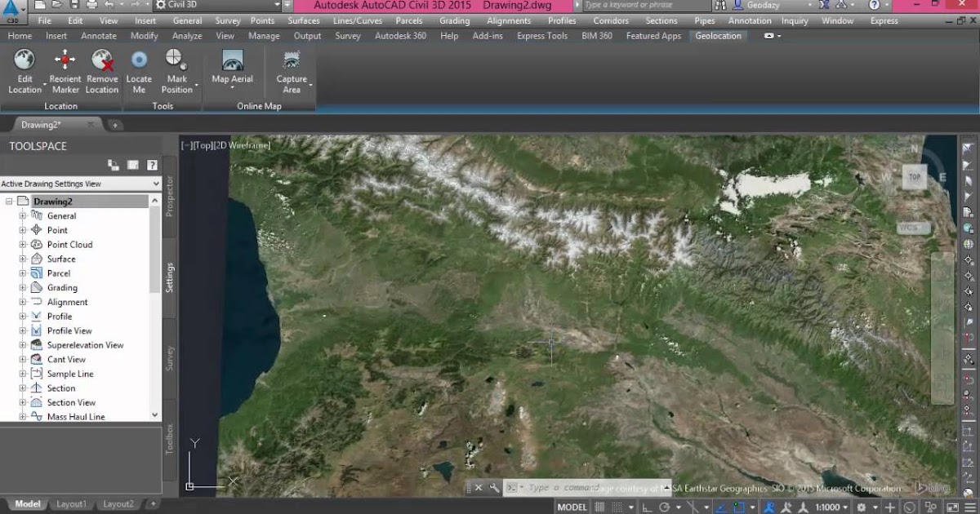Screen dimensions: 980x514
Task: Click the workspace switching gear in status bar
Action: pos(861,507)
